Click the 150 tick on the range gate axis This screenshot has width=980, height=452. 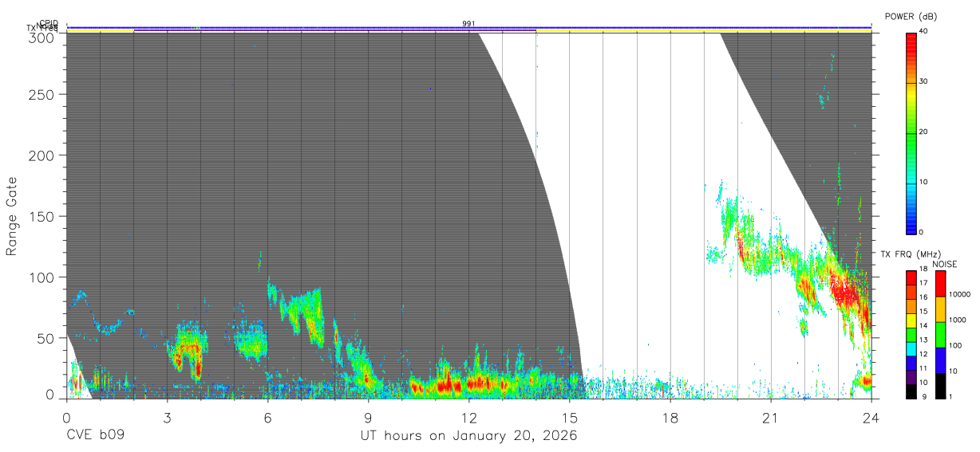click(x=41, y=216)
